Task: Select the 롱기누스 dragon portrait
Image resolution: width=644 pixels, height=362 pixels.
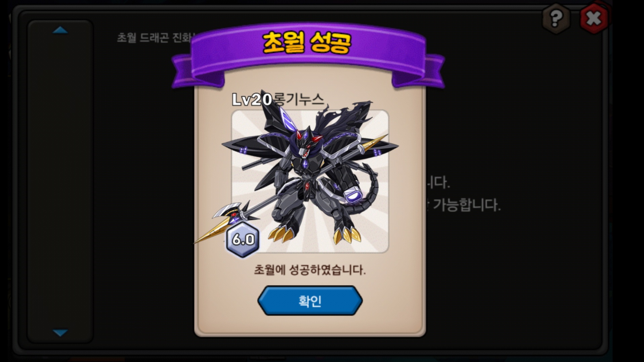Action: 310,181
